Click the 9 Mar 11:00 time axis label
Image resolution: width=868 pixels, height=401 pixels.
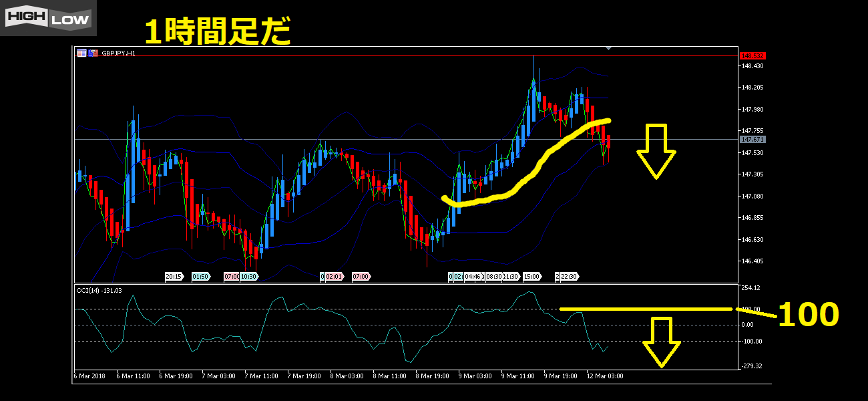pos(516,376)
